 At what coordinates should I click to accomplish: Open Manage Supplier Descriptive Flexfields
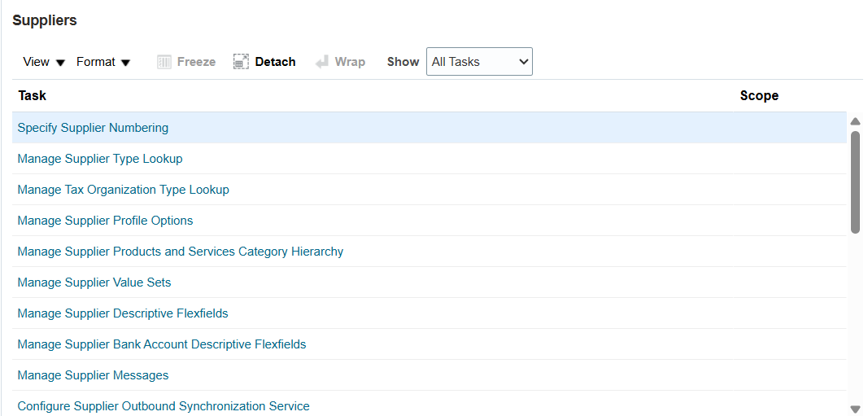click(123, 313)
